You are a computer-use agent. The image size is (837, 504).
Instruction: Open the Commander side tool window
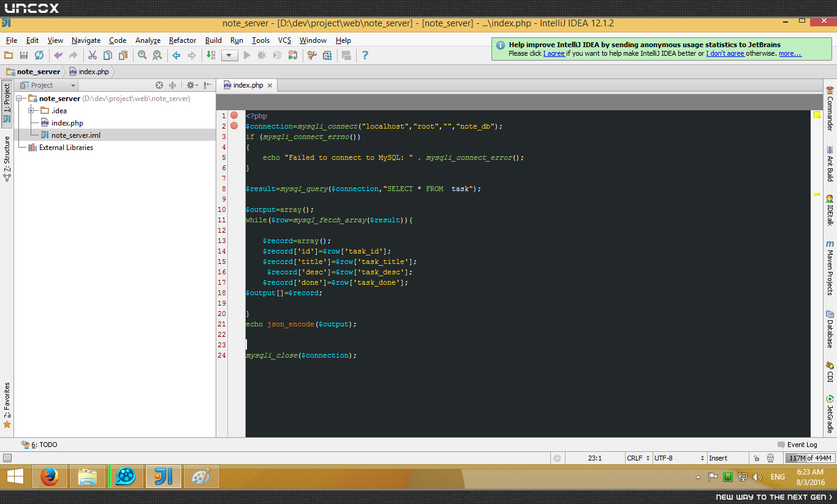(830, 108)
